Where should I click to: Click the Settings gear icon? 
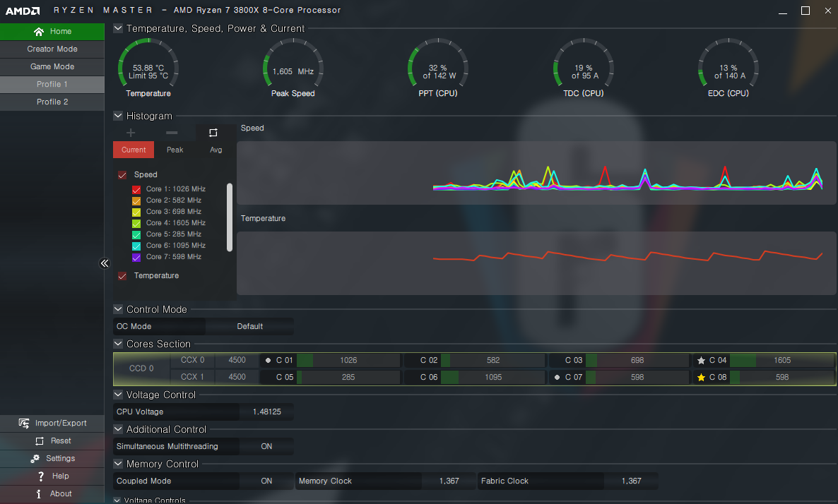tap(35, 459)
